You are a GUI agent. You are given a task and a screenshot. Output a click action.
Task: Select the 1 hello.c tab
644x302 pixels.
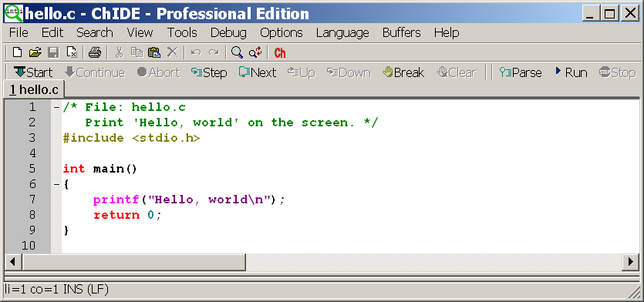click(x=34, y=89)
